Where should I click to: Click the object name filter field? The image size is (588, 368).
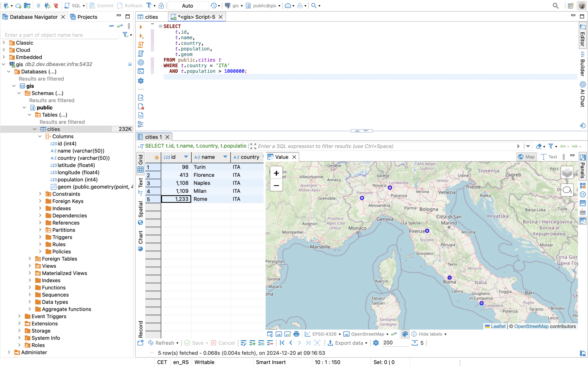click(60, 35)
